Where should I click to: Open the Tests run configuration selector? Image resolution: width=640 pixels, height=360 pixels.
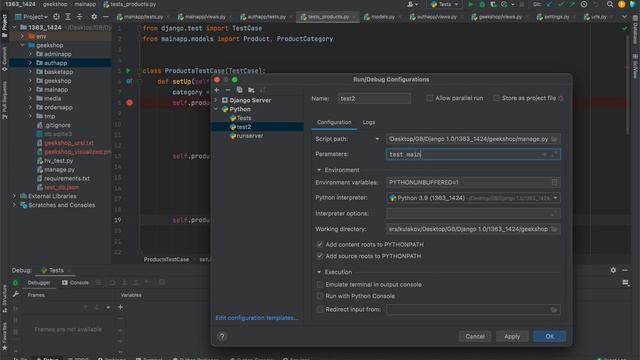click(445, 4)
